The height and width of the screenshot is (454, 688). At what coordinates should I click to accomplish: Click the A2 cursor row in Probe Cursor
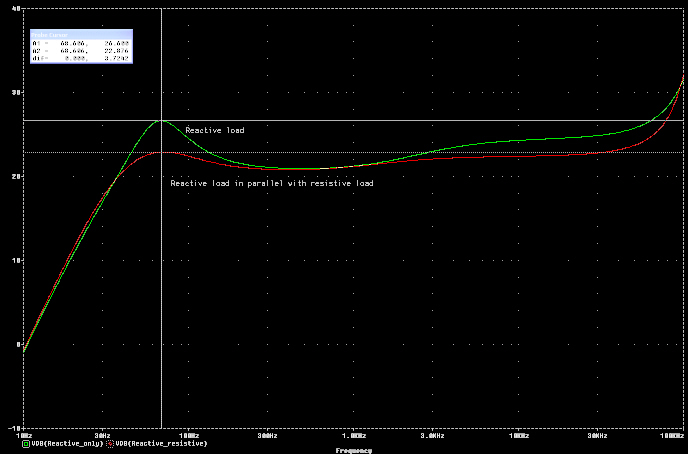[81, 51]
